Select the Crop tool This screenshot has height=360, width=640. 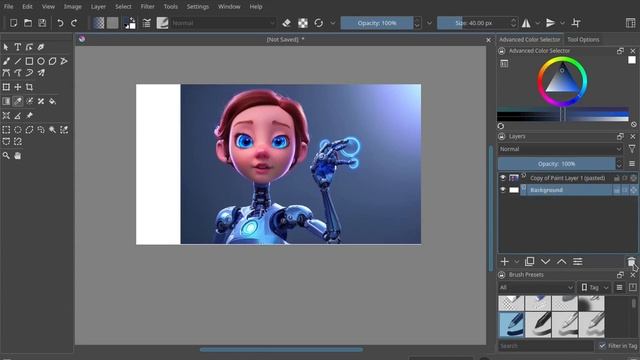(29, 87)
